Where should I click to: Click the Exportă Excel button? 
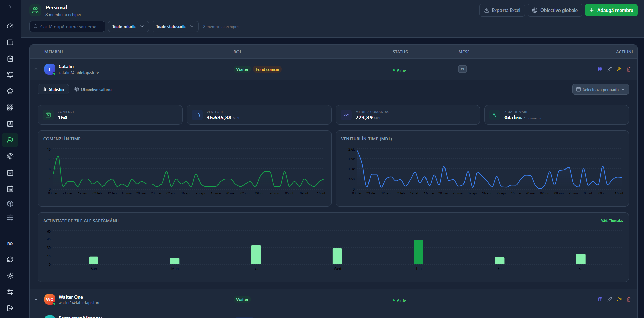[x=502, y=10]
